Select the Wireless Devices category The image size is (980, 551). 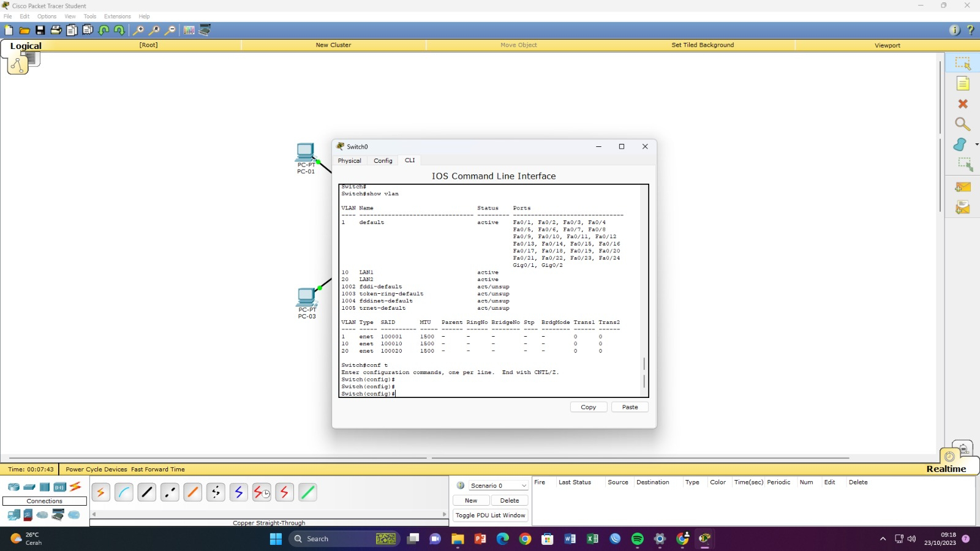pos(59,487)
